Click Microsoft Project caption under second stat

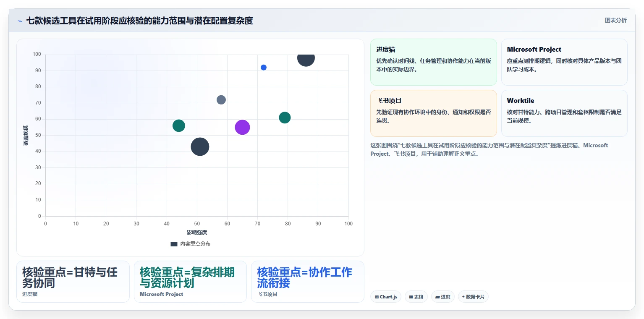click(x=162, y=294)
